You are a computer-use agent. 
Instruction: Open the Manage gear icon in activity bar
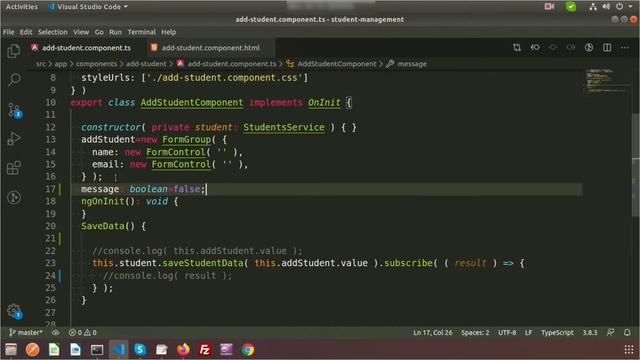(15, 311)
